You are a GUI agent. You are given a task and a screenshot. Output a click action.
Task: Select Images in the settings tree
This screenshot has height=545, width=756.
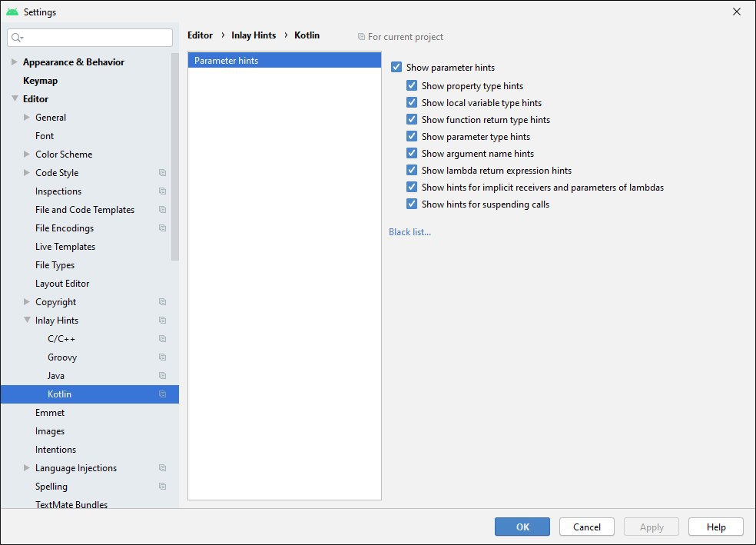pyautogui.click(x=50, y=431)
